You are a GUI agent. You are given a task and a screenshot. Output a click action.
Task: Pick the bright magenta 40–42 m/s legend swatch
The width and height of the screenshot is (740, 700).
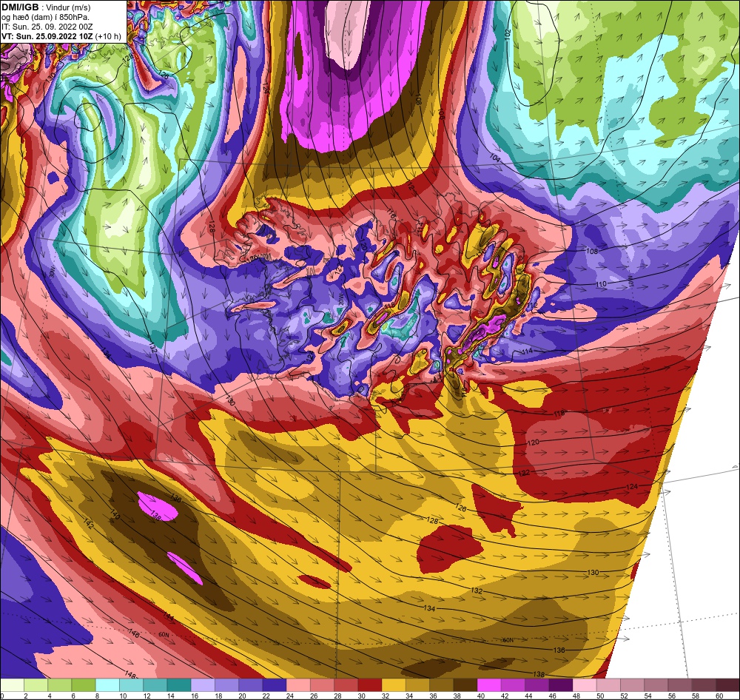(x=489, y=685)
